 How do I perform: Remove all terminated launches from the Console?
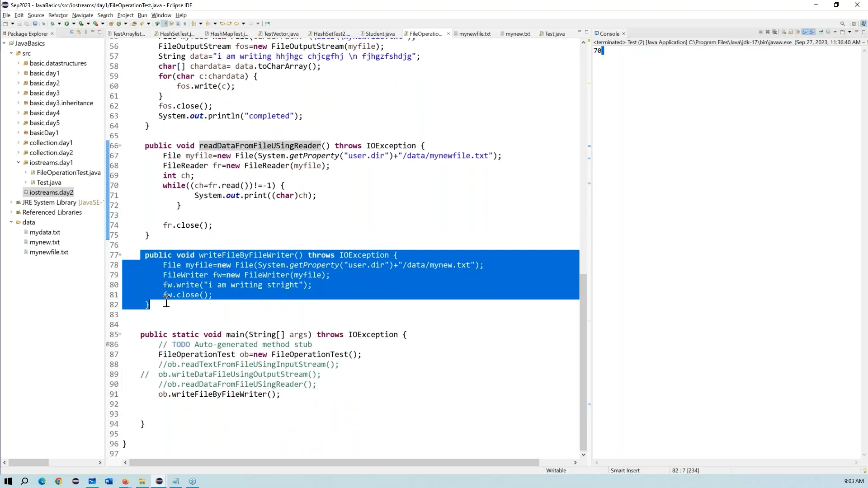coord(775,32)
